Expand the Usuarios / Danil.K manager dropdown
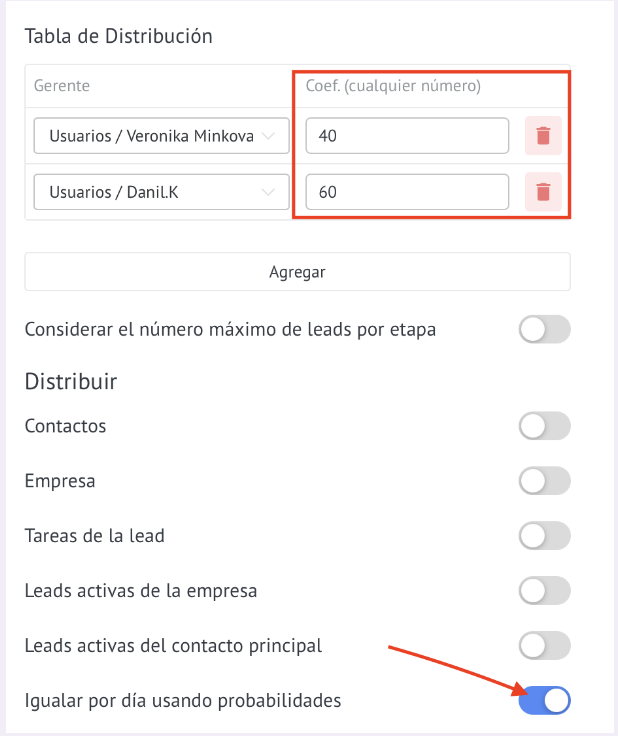Screen dimensions: 618x736 [161, 192]
